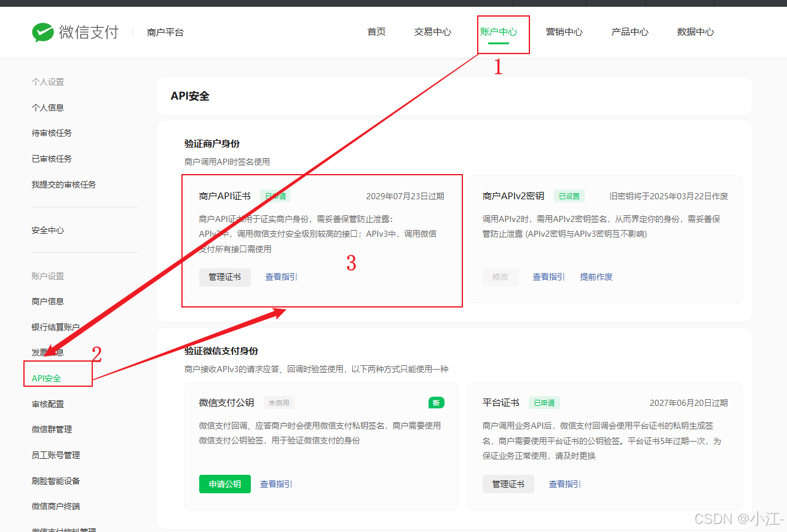This screenshot has width=787, height=532.
Task: Click the 已申请 badge beside 平台证书
Action: 544,403
